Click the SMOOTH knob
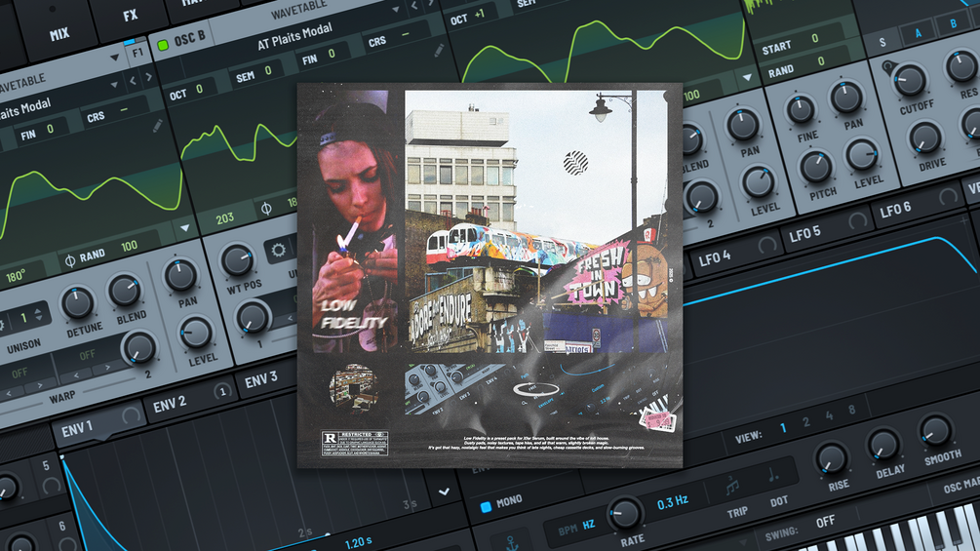 click(x=935, y=431)
